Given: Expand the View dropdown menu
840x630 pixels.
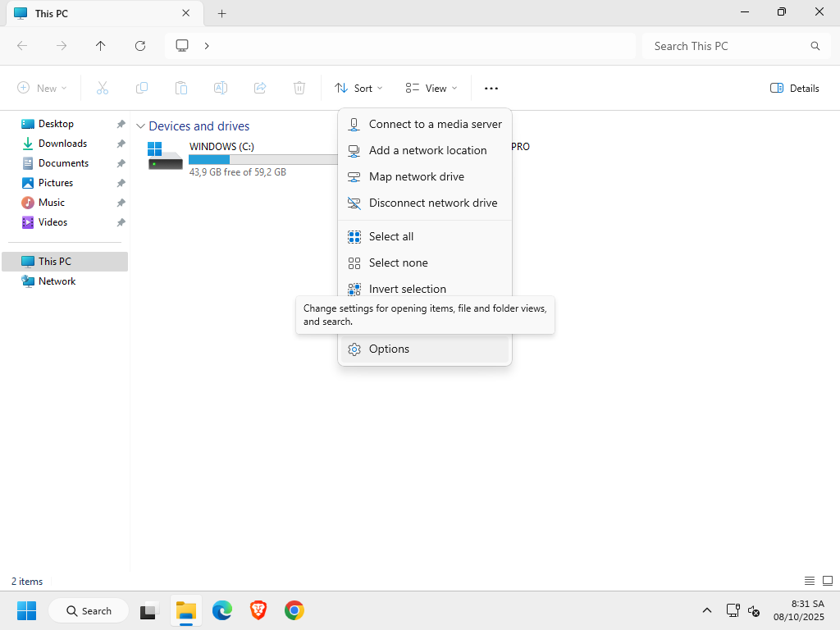Looking at the screenshot, I should 431,89.
